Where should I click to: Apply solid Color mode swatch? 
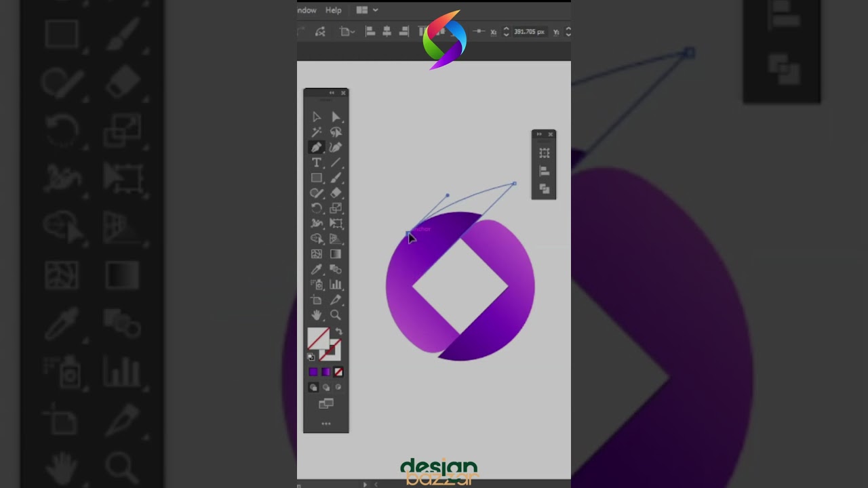coord(313,372)
